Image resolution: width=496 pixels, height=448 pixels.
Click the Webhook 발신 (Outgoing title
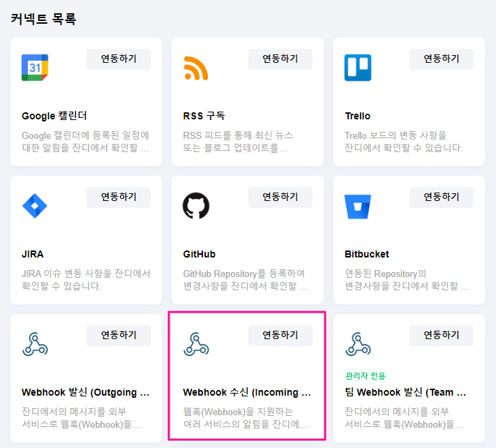(85, 392)
